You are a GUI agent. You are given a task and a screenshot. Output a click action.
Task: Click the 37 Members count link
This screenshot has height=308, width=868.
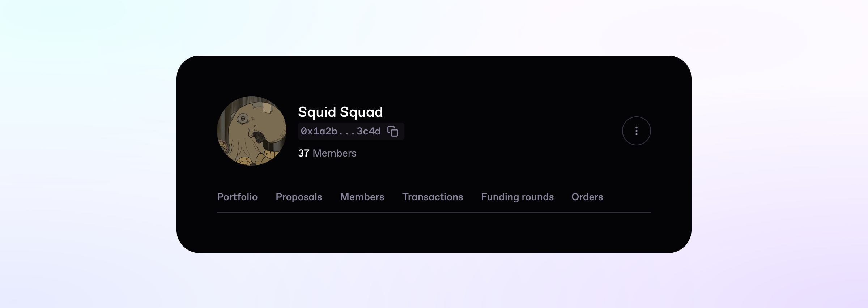pos(327,153)
